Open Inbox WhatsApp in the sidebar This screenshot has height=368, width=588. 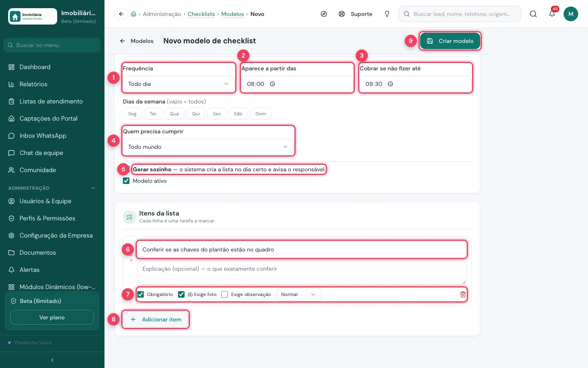pos(52,136)
